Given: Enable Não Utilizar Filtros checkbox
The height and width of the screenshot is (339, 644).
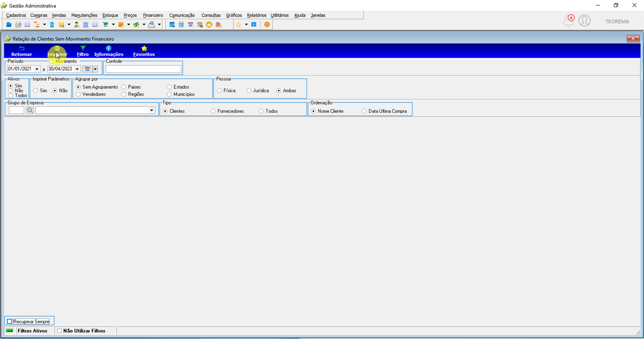Looking at the screenshot, I should coord(59,331).
